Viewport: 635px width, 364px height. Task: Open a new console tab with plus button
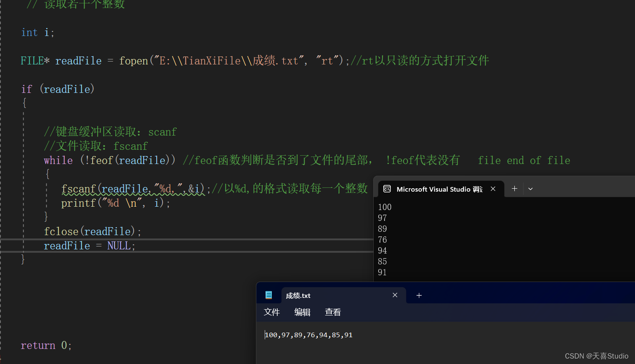[x=514, y=189]
